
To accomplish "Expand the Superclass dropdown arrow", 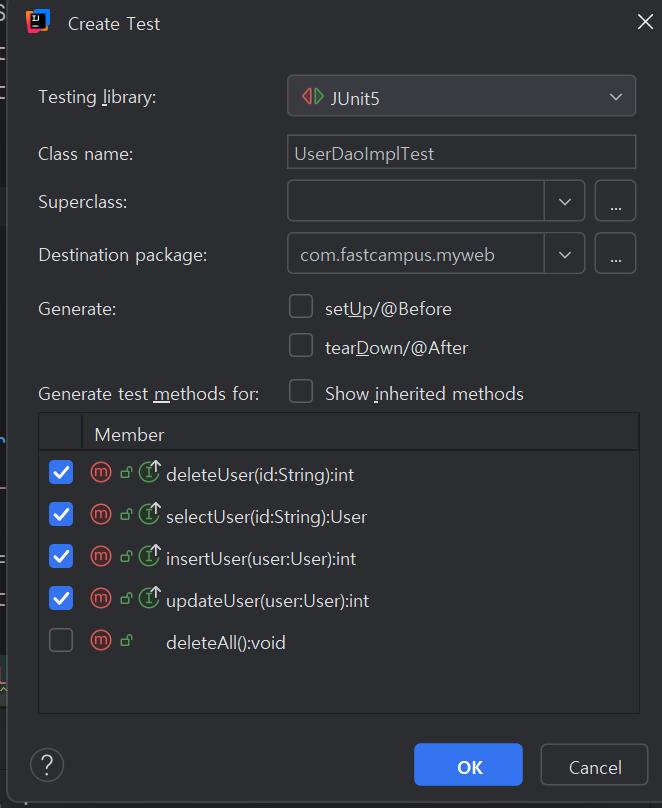I will click(565, 201).
